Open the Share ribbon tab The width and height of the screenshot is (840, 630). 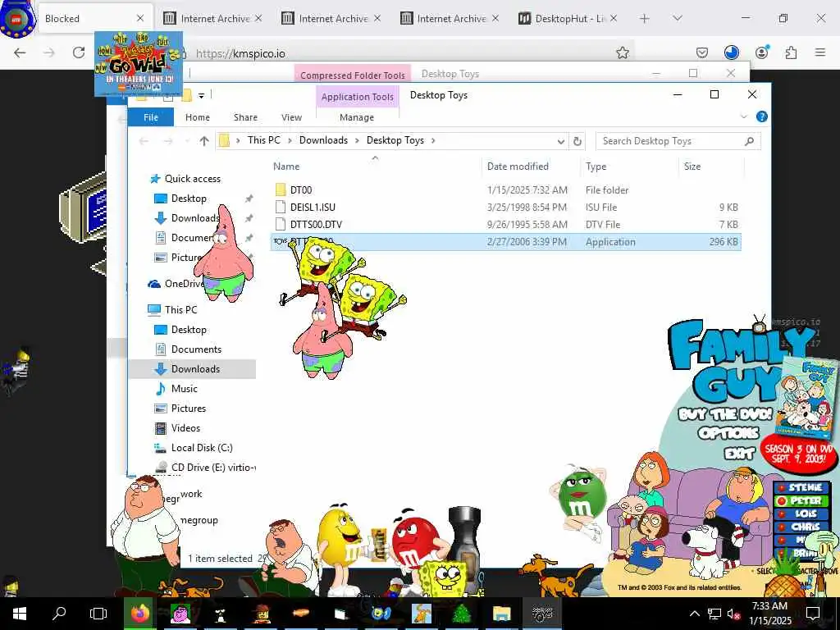point(245,117)
